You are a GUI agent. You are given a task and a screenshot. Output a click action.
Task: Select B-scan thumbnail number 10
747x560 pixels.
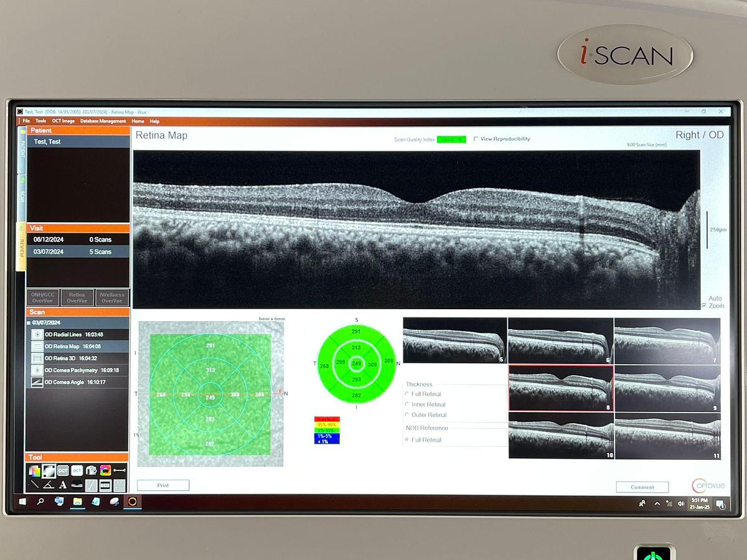561,436
